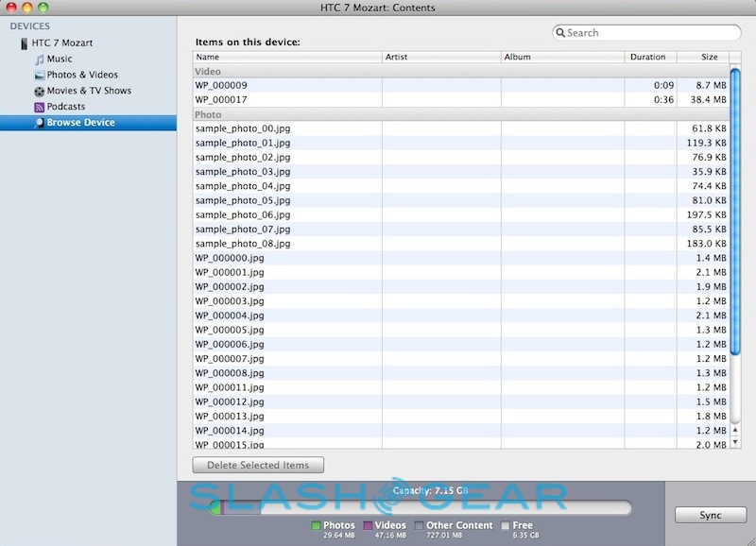This screenshot has height=546, width=756.
Task: Click the green Photos legend swatch
Action: pyautogui.click(x=316, y=525)
